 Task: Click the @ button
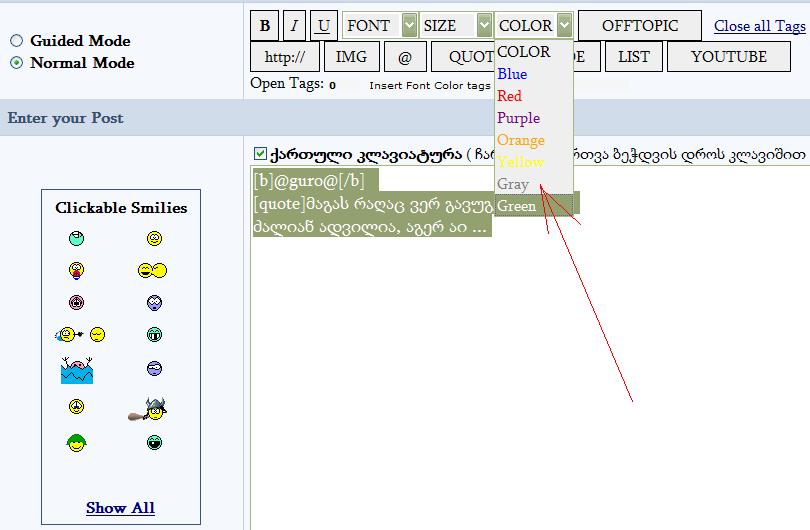tap(405, 57)
